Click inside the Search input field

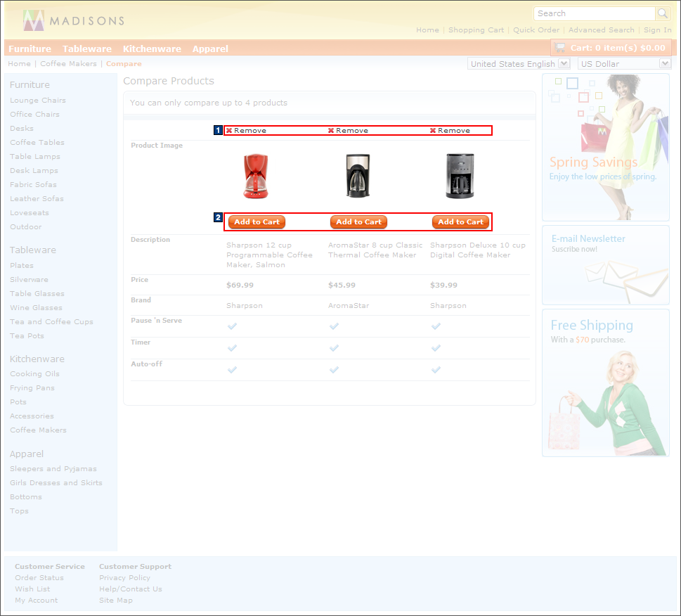(x=594, y=13)
